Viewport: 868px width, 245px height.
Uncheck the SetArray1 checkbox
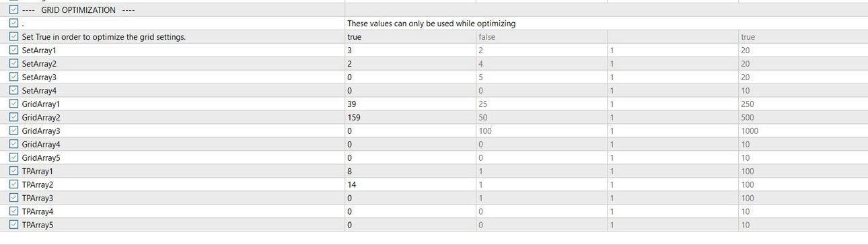(14, 50)
